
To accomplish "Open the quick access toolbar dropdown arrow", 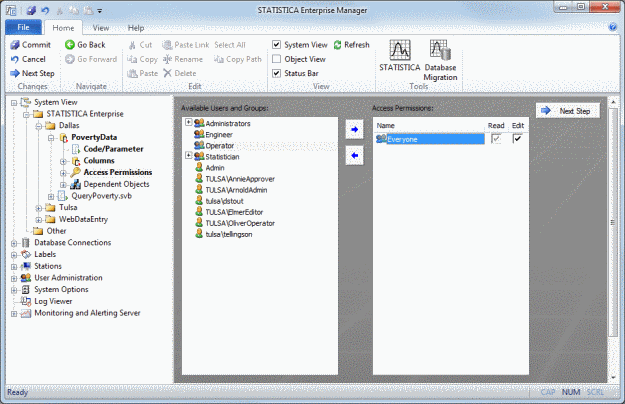I will tap(100, 11).
